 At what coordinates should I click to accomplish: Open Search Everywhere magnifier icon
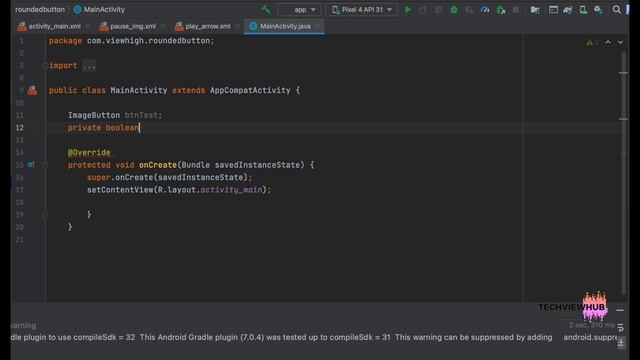617,9
